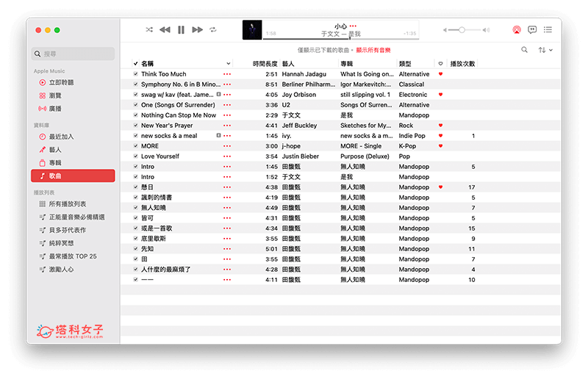Image resolution: width=588 pixels, height=379 pixels.
Task: Sort by 名稱 column dropdown arrow
Action: (x=228, y=64)
